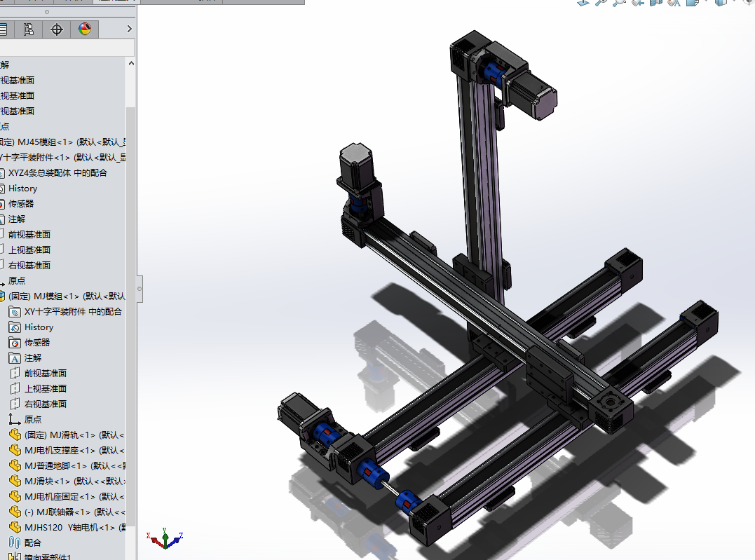
Task: Select 前视基准面 above the MJ模组 row
Action: 29,235
